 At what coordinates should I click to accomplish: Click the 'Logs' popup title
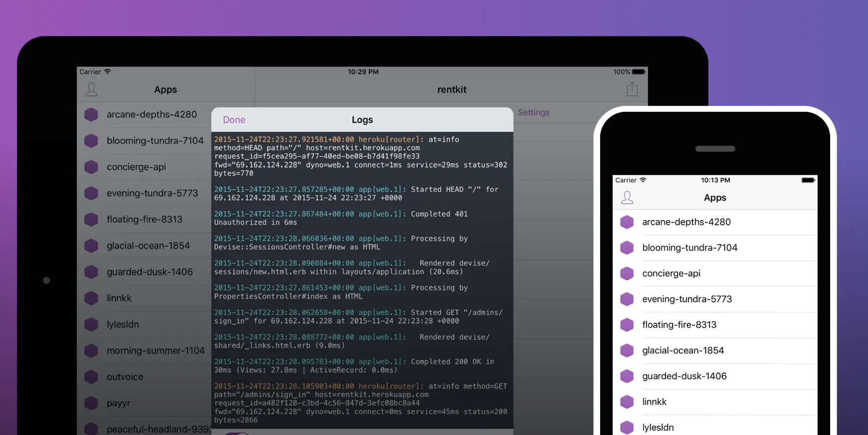[362, 120]
